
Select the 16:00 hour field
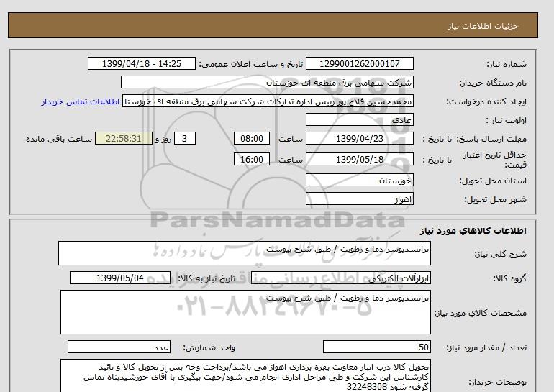tap(253, 160)
